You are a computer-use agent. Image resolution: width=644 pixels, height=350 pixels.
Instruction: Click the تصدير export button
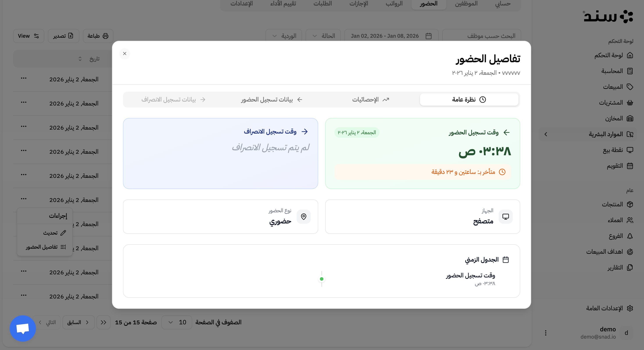pyautogui.click(x=63, y=36)
